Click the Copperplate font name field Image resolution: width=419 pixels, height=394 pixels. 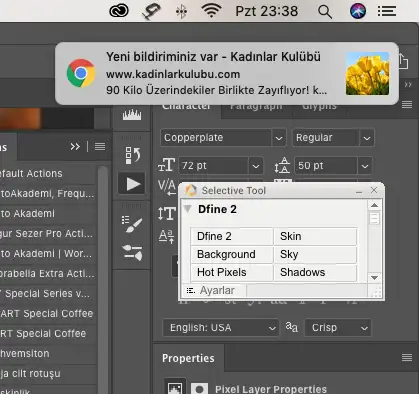216,138
